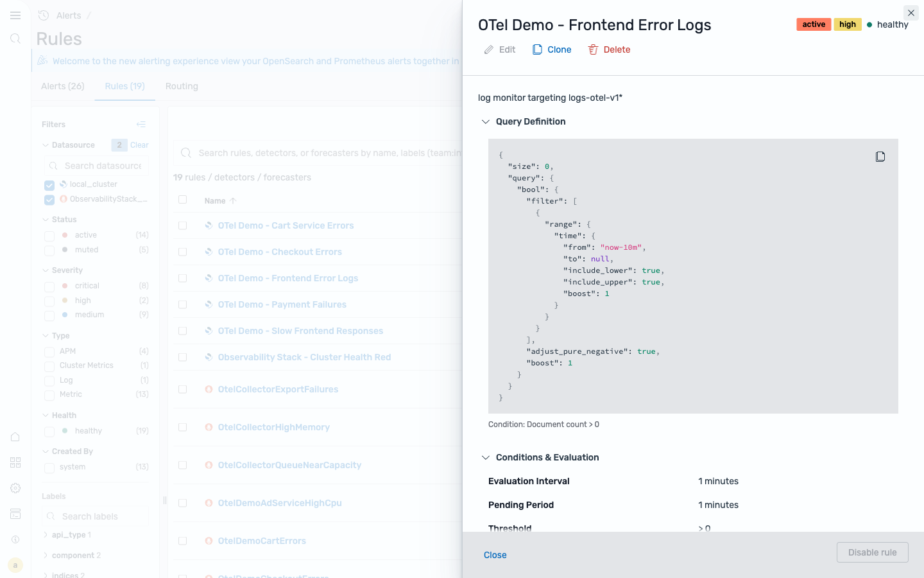Viewport: 924px width, 578px height.
Task: Click the icon beside OTel Demo - Payment Failures
Action: tap(209, 304)
